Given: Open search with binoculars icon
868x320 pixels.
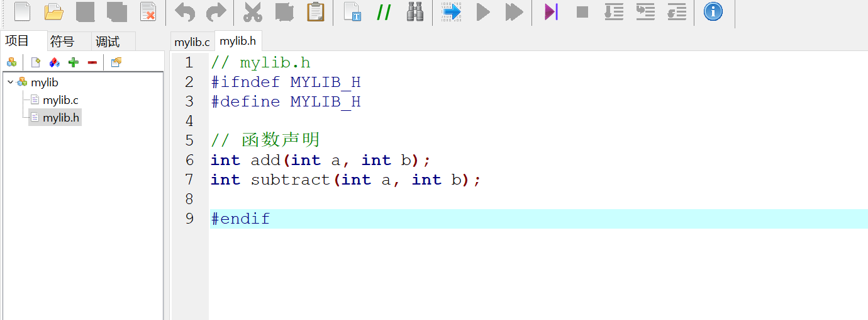Looking at the screenshot, I should click(x=415, y=11).
